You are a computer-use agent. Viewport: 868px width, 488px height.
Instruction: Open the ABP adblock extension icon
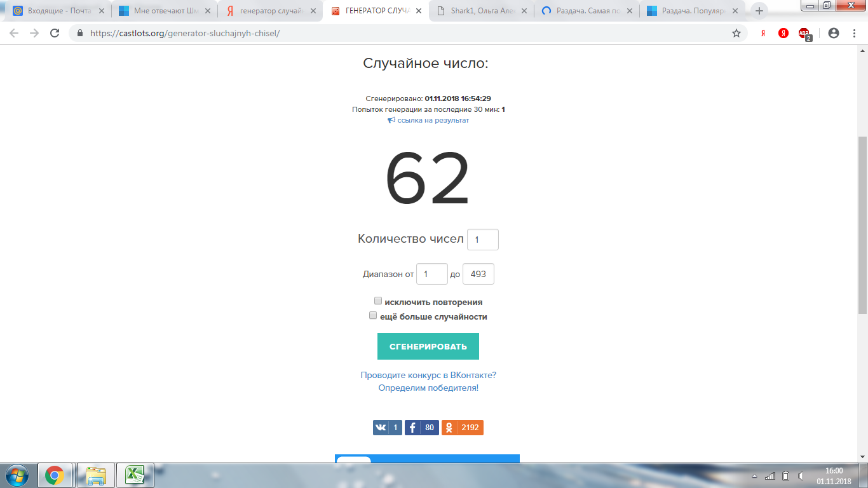tap(804, 34)
